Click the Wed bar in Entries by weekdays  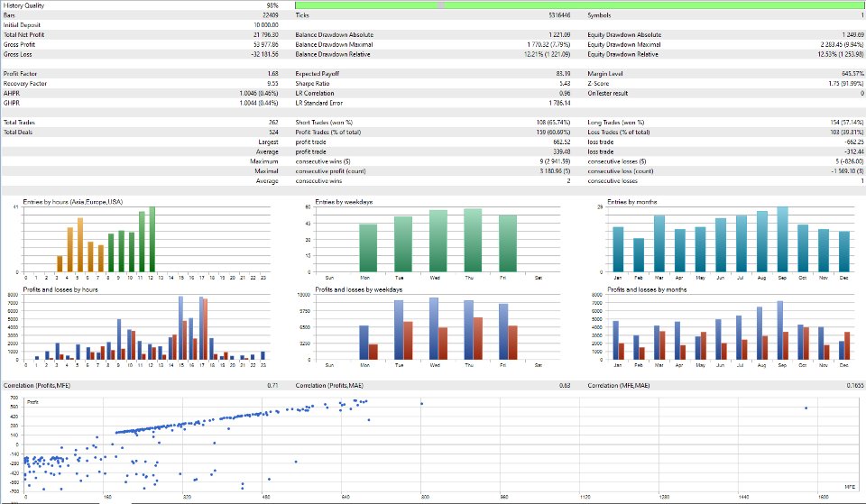point(438,242)
